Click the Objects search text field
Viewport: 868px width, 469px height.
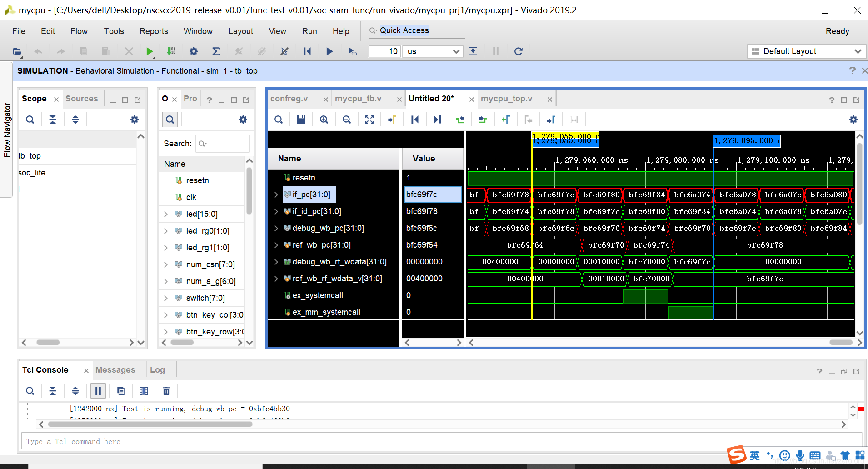pos(223,144)
